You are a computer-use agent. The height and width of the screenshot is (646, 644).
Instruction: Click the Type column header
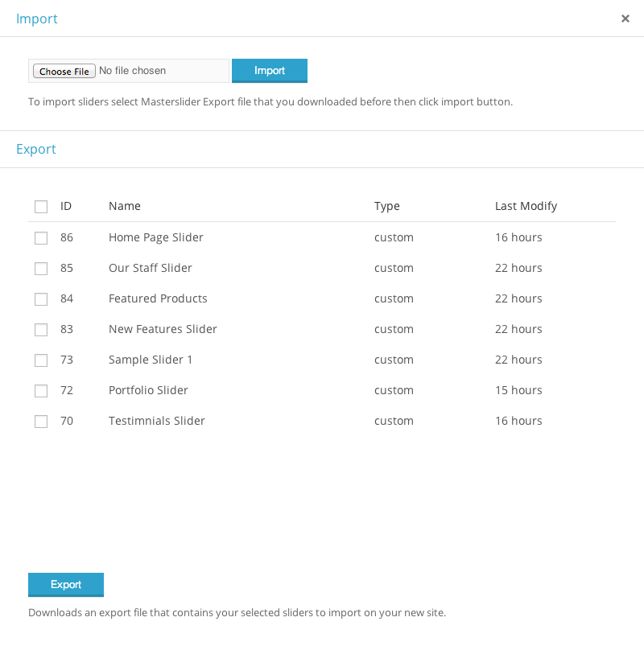click(x=386, y=206)
